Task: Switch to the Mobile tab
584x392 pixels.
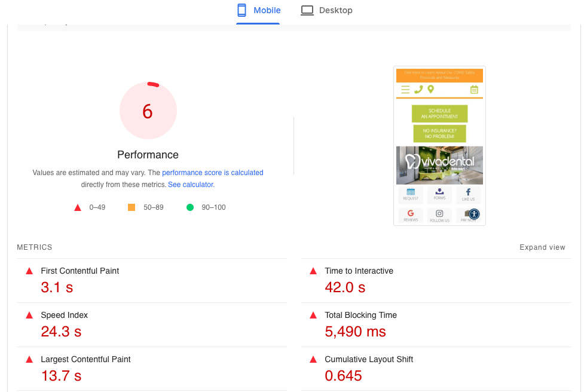Action: click(x=258, y=10)
